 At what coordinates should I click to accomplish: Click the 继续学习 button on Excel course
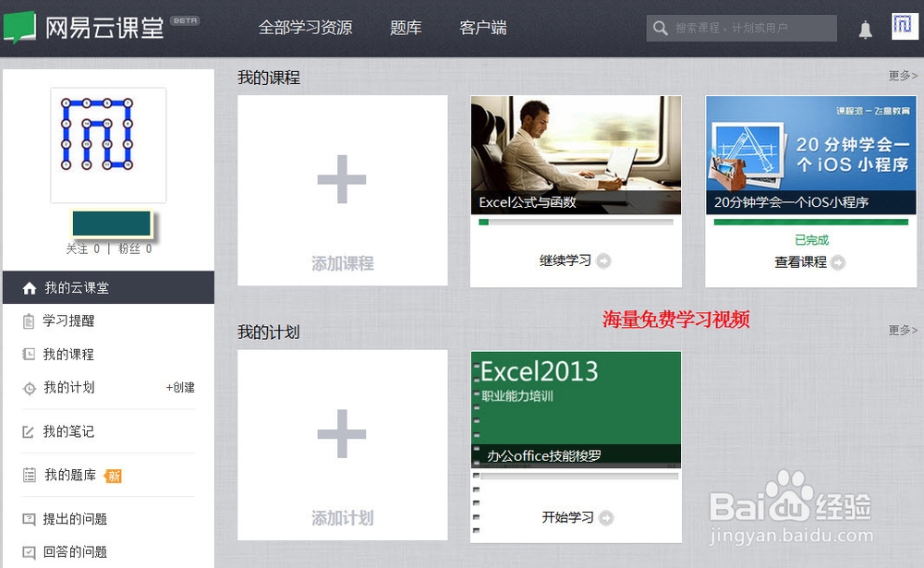pyautogui.click(x=575, y=260)
